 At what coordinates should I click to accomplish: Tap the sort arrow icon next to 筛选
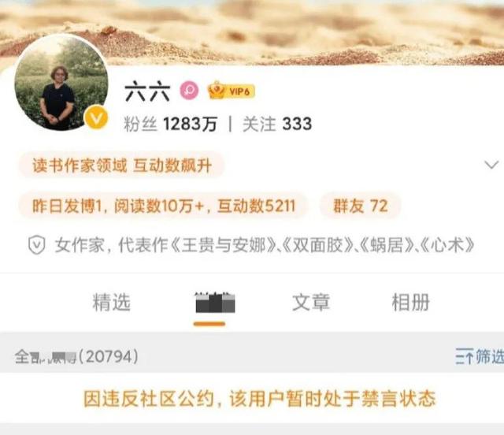tap(464, 356)
